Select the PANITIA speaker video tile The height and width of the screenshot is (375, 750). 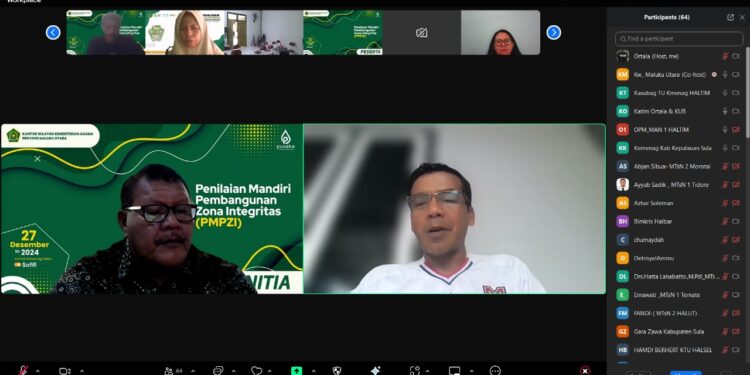click(152, 209)
